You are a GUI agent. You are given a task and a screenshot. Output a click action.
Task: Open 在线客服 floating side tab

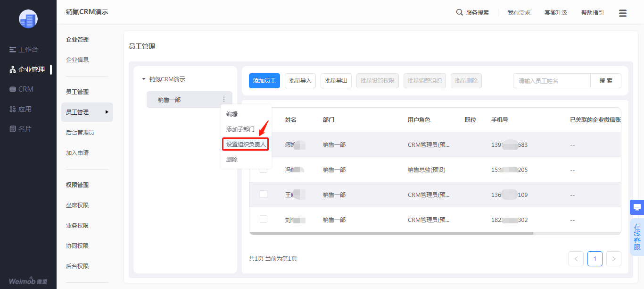637,237
